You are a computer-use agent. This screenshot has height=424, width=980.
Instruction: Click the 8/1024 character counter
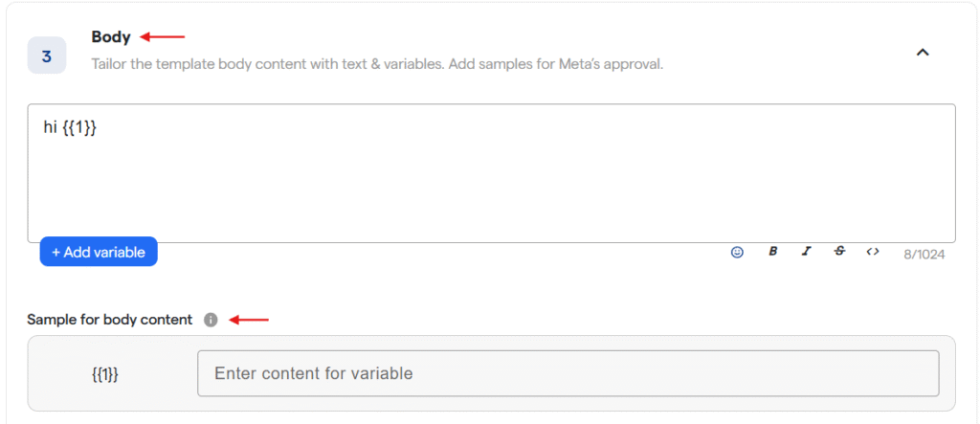pos(924,254)
